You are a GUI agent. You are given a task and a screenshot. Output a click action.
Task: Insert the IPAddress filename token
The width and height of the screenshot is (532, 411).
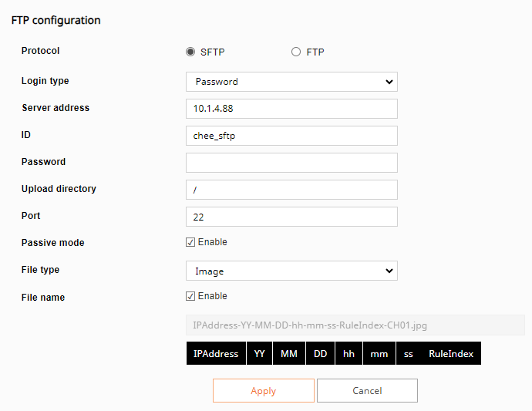[x=216, y=353]
